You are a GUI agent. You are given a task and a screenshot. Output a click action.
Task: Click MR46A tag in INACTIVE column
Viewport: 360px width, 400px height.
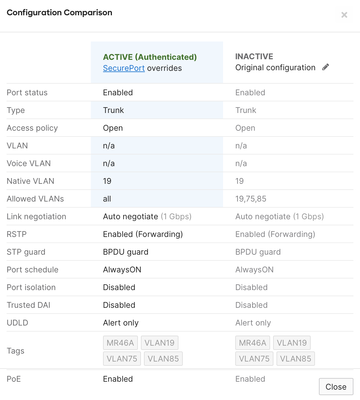click(253, 343)
